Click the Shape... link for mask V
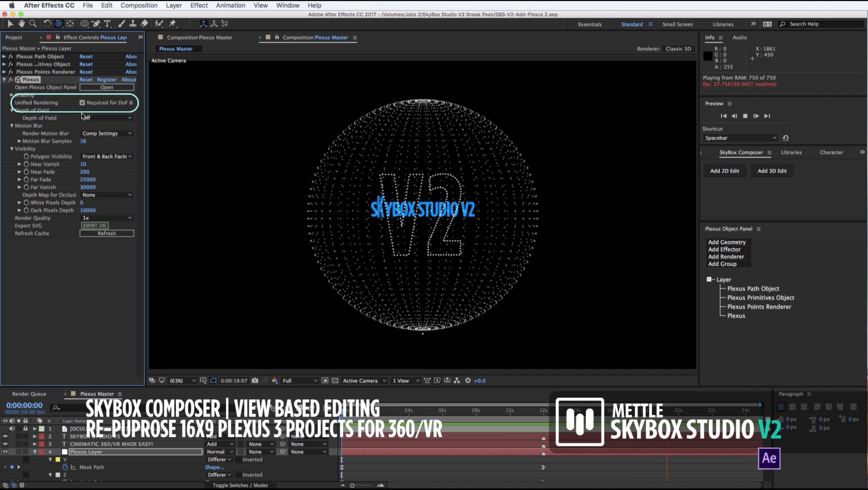Image resolution: width=868 pixels, height=490 pixels. 214,467
